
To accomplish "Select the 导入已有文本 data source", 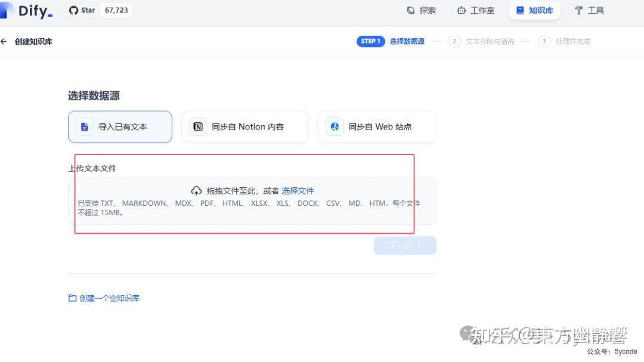I will click(x=120, y=126).
